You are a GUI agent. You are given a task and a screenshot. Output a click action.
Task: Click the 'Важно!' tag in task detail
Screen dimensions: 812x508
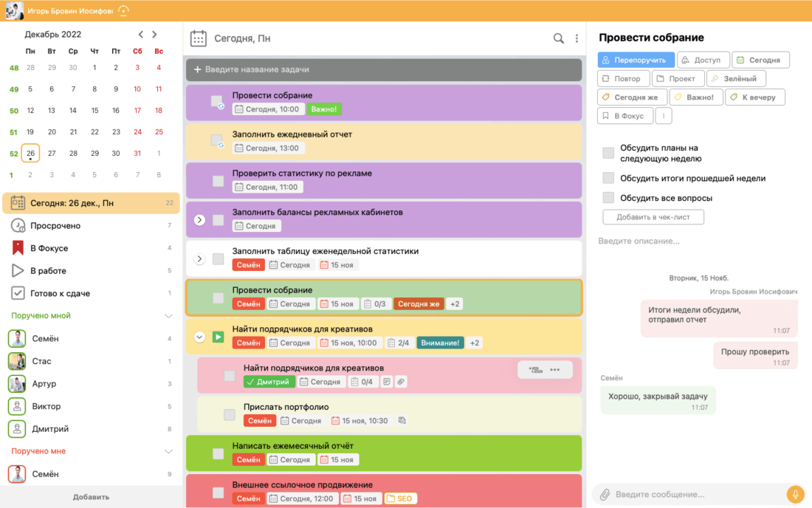tap(696, 97)
